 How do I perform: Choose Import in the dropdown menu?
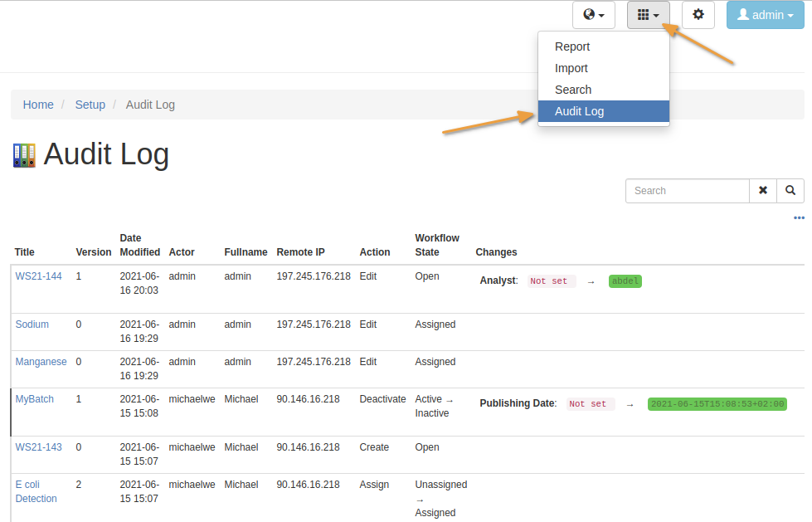click(571, 68)
